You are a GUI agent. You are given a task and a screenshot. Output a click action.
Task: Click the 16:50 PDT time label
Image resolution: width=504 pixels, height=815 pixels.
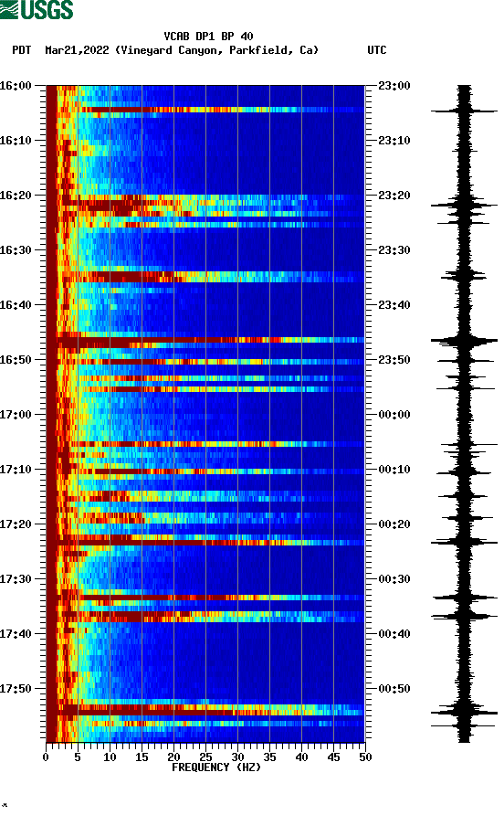coord(16,360)
